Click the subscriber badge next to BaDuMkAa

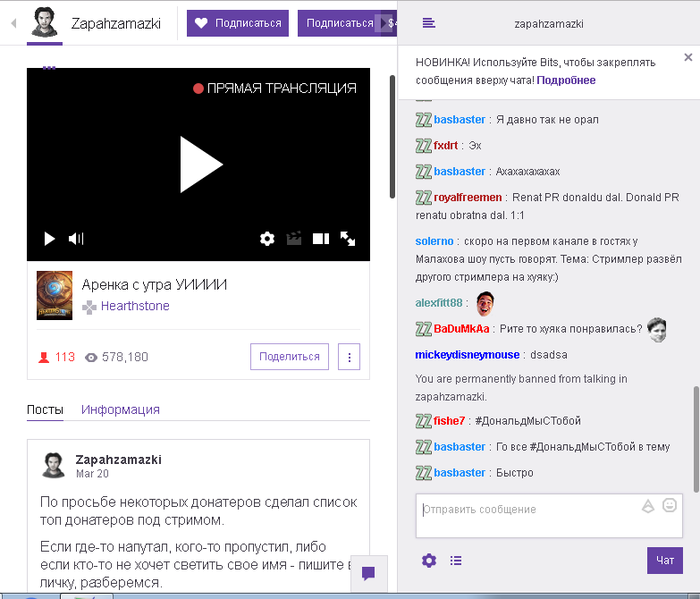(x=423, y=329)
